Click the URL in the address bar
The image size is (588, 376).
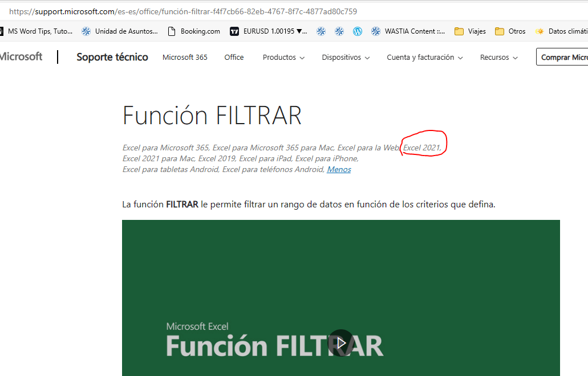tap(183, 11)
